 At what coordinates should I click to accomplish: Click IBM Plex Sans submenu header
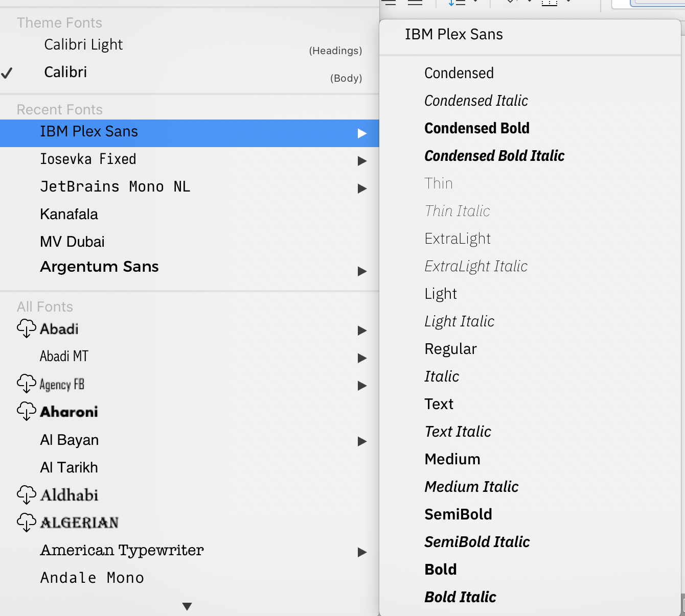tap(454, 34)
